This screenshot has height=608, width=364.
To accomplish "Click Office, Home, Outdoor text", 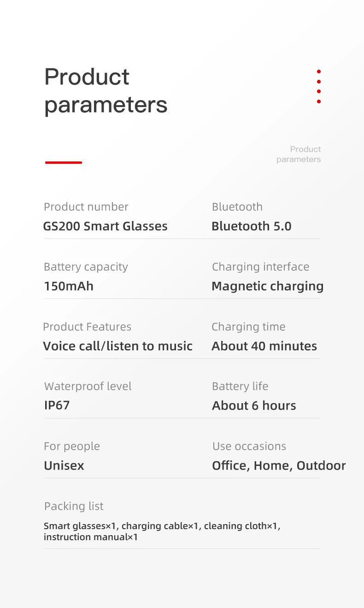I will pos(279,465).
